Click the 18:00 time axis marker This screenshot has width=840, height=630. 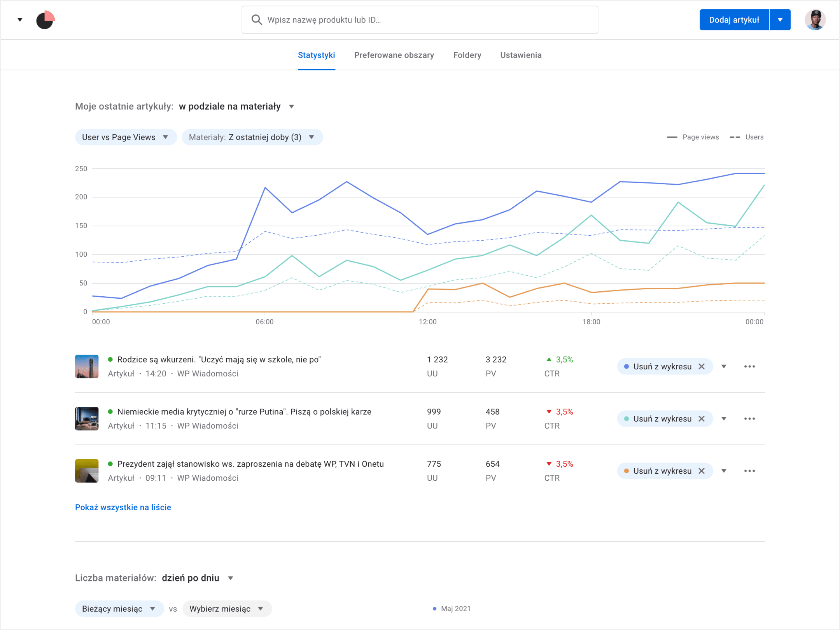pyautogui.click(x=591, y=322)
